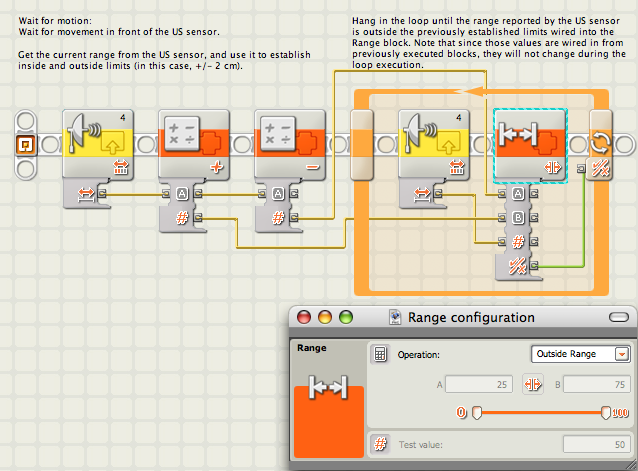Click the Test value input field

tap(596, 444)
